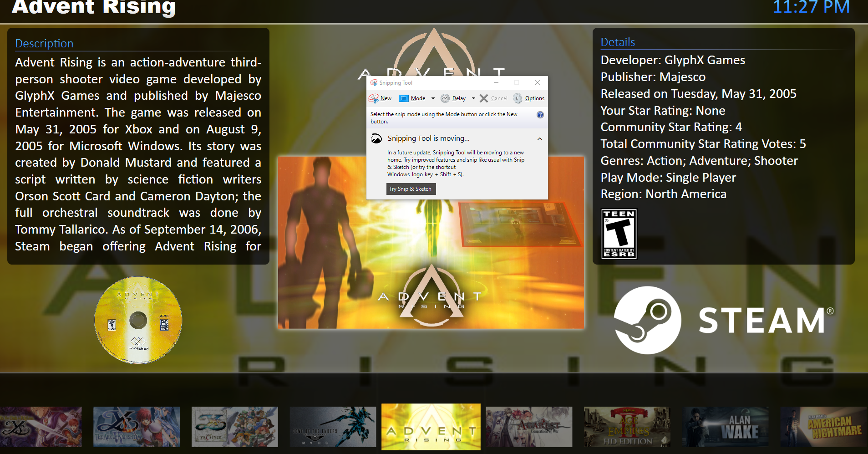Click Publisher: Majesco text
This screenshot has height=454, width=868.
(653, 77)
